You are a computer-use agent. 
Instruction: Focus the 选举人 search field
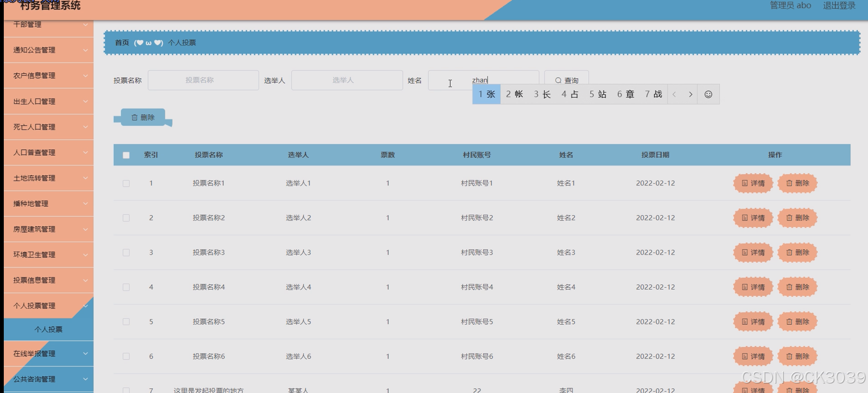tap(347, 80)
